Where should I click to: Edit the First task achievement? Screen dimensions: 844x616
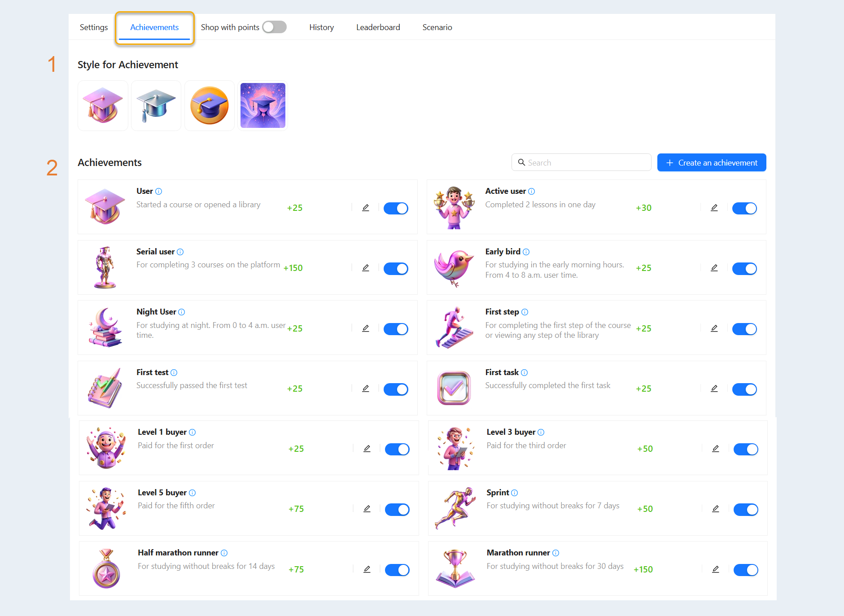(714, 389)
